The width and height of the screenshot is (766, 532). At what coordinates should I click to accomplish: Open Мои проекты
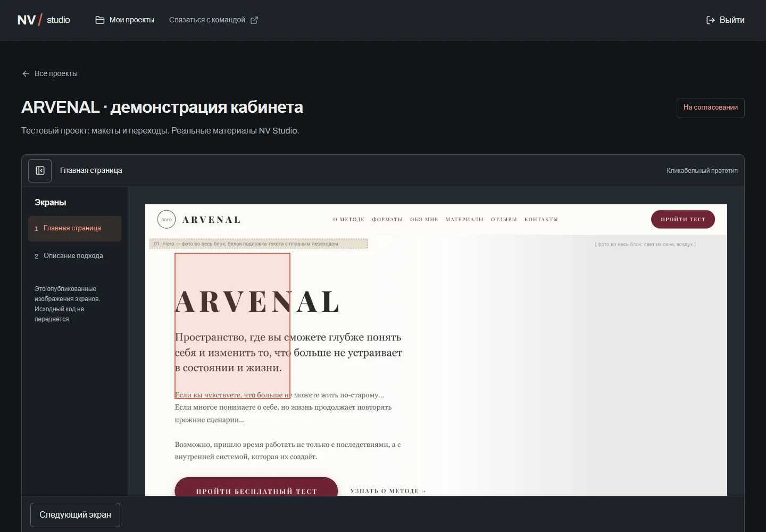[125, 20]
